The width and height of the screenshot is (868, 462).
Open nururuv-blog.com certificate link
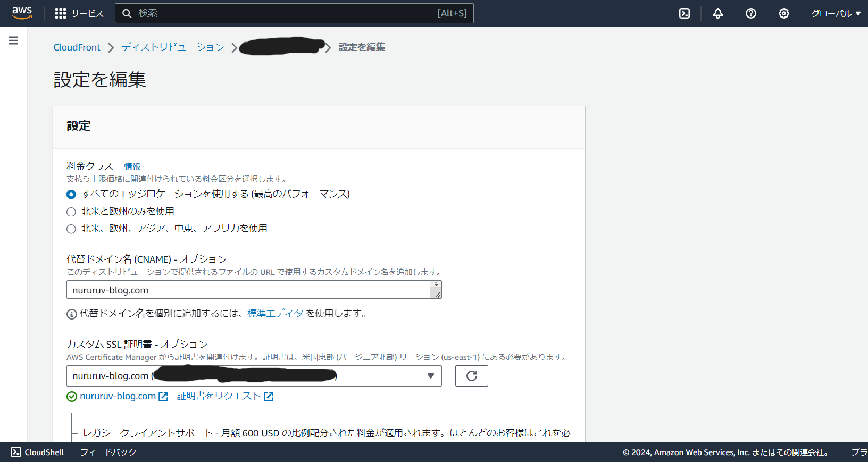118,396
